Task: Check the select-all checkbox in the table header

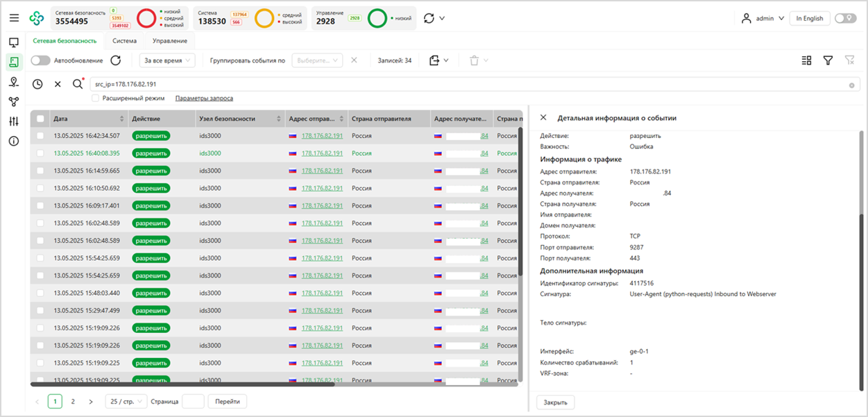Action: [x=40, y=119]
